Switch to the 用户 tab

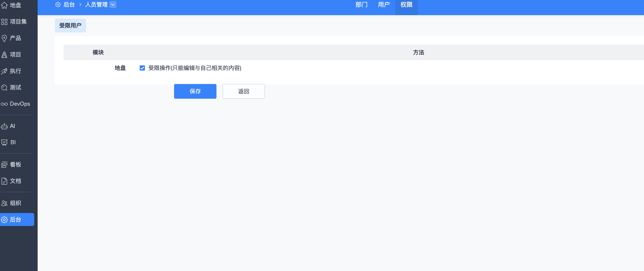point(383,5)
